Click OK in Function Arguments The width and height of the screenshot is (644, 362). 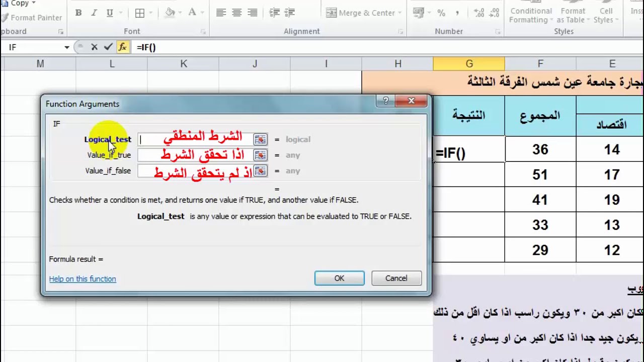340,279
